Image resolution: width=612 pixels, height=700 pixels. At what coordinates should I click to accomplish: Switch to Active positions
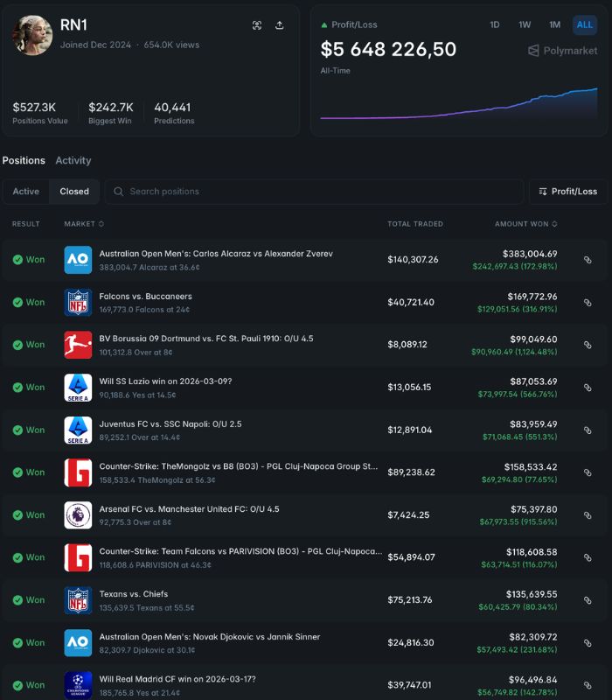pos(26,192)
